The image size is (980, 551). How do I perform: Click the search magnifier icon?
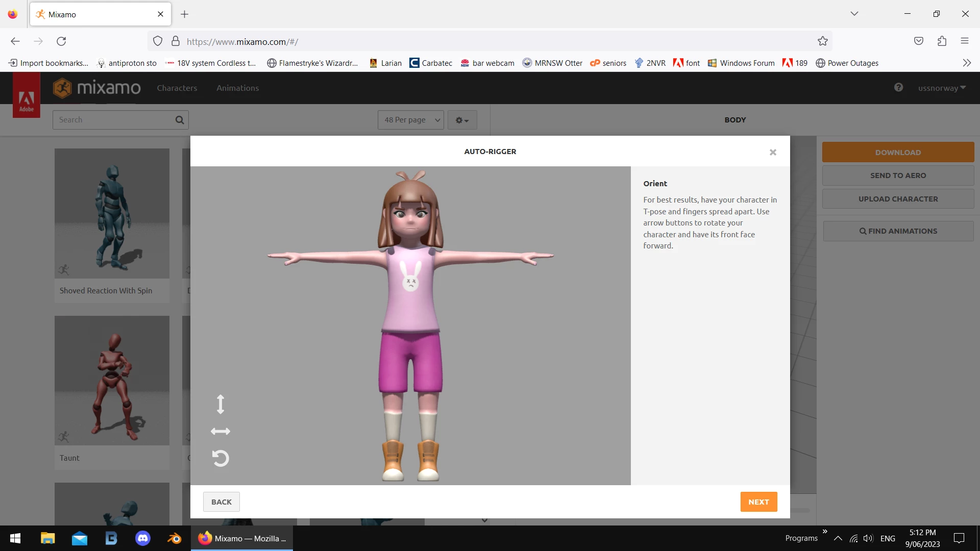(180, 120)
